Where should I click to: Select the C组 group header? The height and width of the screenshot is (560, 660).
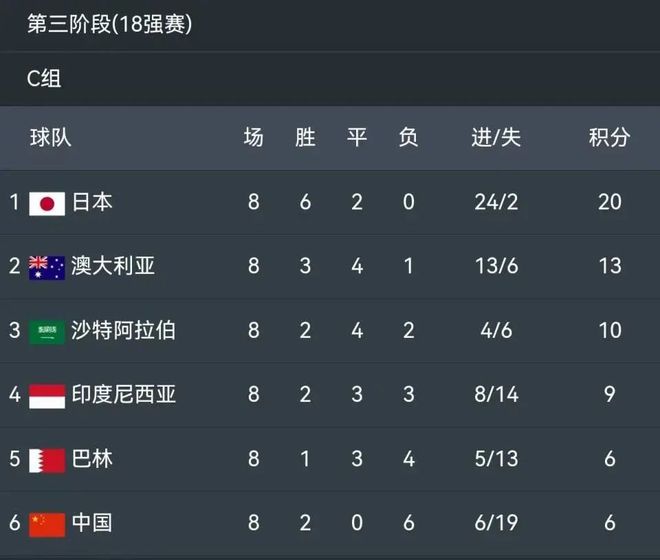click(44, 78)
